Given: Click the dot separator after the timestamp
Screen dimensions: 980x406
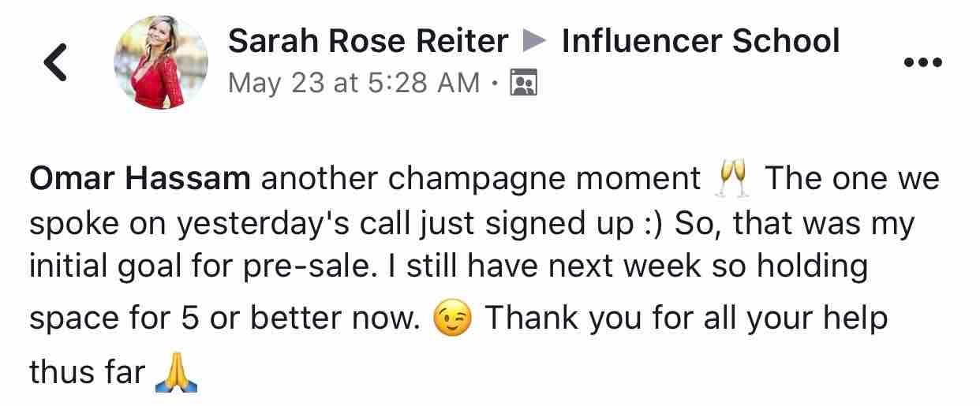Looking at the screenshot, I should pos(495,82).
